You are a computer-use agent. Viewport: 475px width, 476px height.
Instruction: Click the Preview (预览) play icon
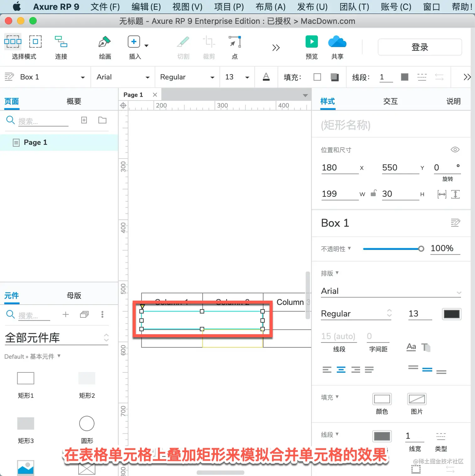click(312, 42)
